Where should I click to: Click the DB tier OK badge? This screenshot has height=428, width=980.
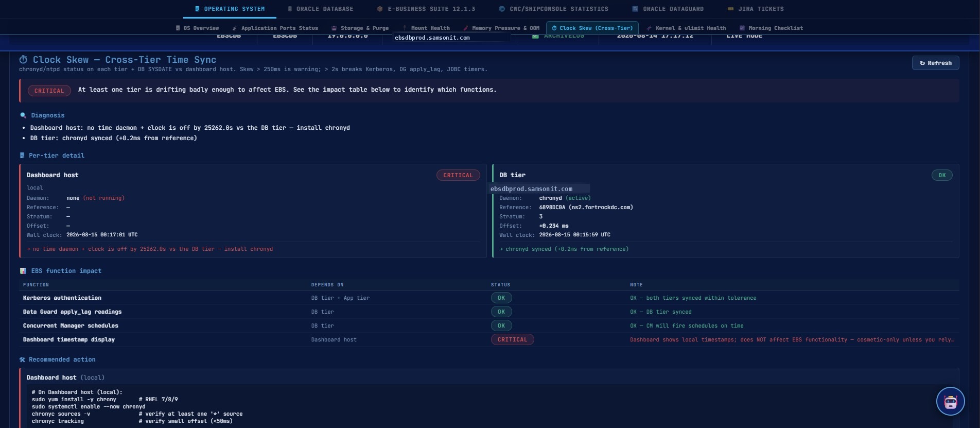coord(942,175)
